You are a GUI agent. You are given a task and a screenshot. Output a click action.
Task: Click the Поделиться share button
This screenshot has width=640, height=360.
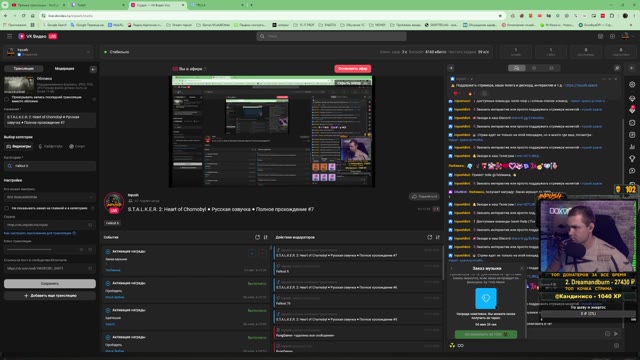coord(424,197)
